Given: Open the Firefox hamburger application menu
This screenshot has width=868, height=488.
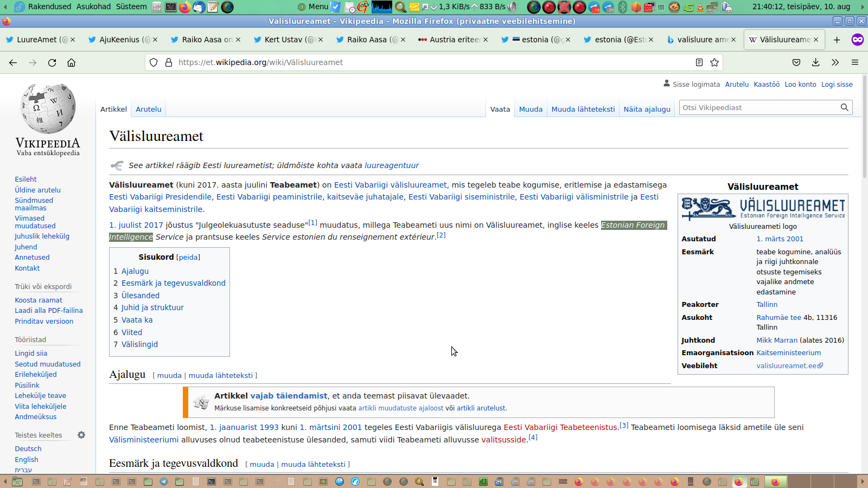Looking at the screenshot, I should 855,62.
